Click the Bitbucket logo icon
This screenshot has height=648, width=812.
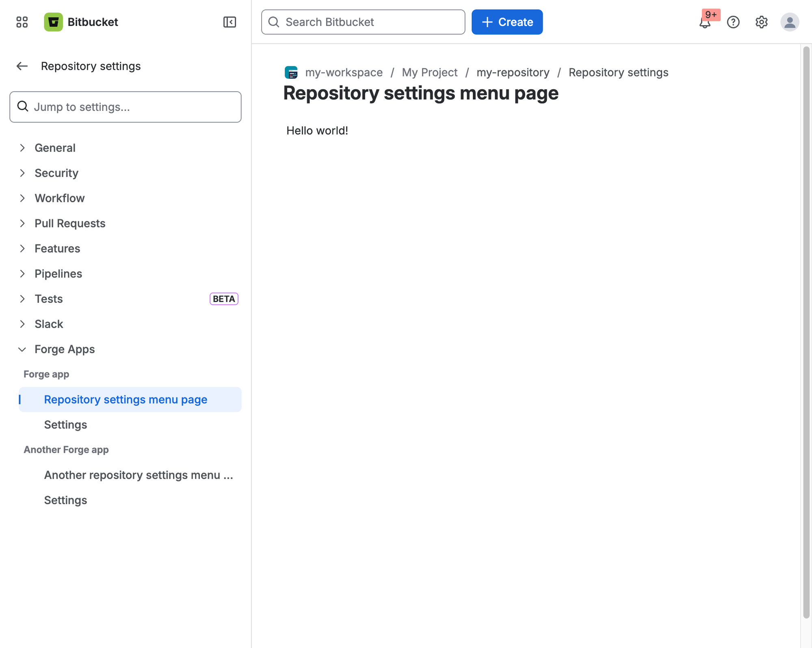pyautogui.click(x=53, y=22)
